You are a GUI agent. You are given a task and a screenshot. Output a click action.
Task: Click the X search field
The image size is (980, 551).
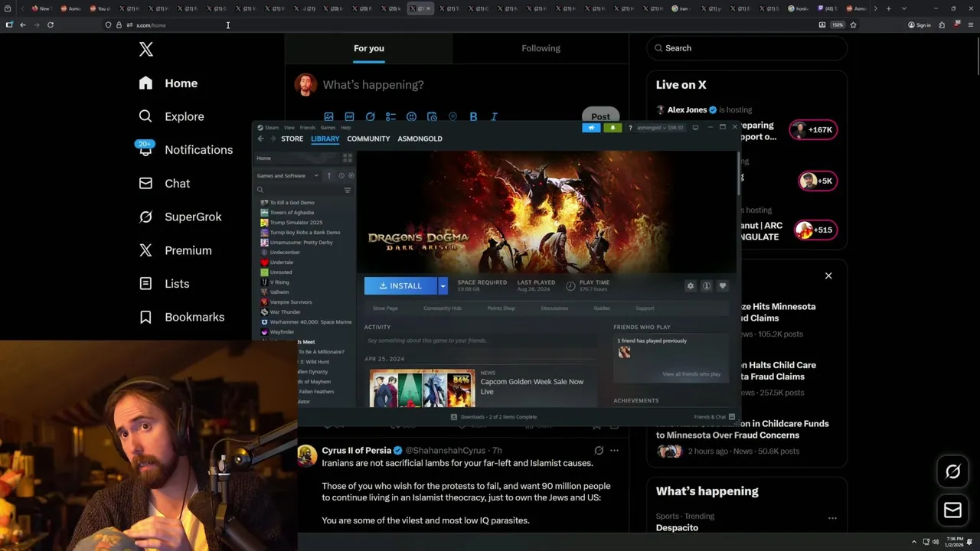(747, 48)
